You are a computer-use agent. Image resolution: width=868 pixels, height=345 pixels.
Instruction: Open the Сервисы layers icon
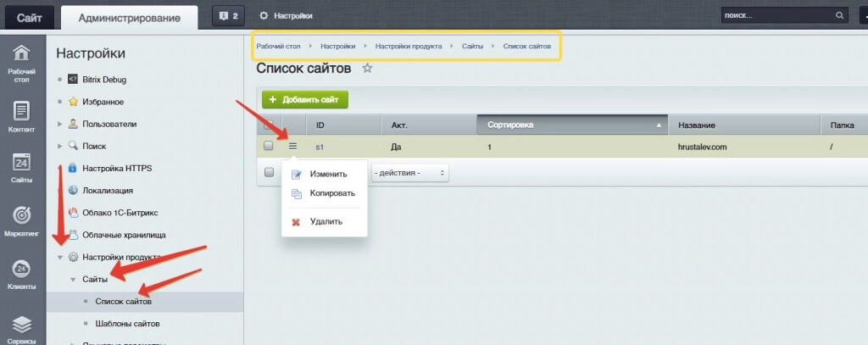(x=21, y=324)
